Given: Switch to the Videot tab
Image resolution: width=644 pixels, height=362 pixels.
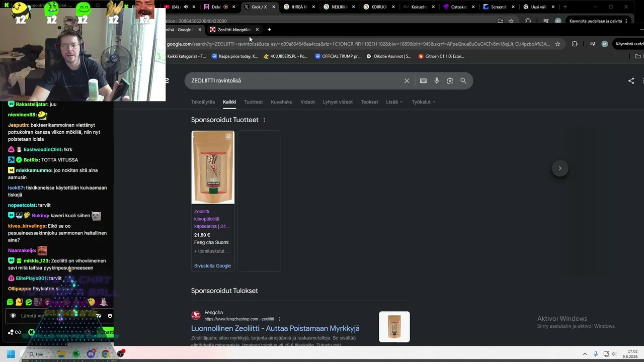Looking at the screenshot, I should [307, 102].
